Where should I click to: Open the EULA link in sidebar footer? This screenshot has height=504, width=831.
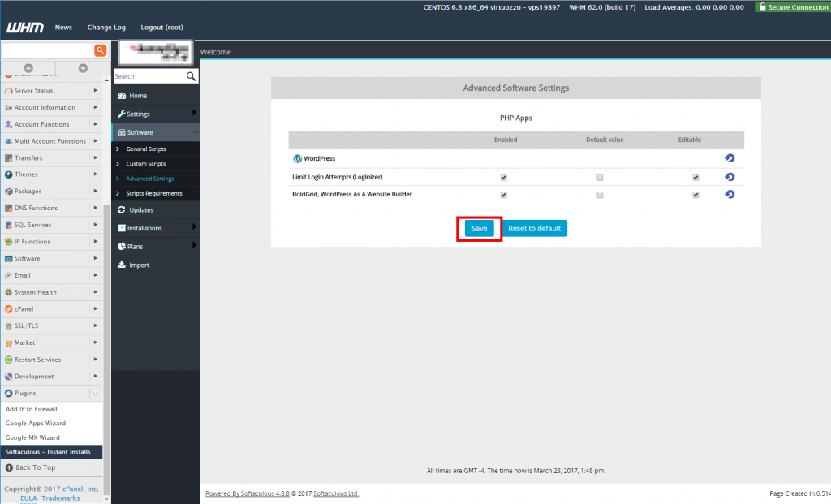pos(28,498)
